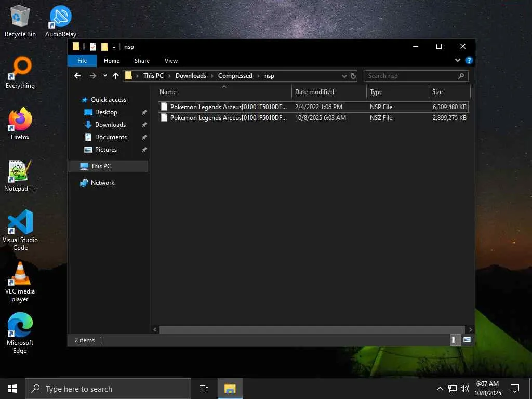Launch Visual Studio Code shortcut
This screenshot has height=399, width=532.
pyautogui.click(x=20, y=230)
